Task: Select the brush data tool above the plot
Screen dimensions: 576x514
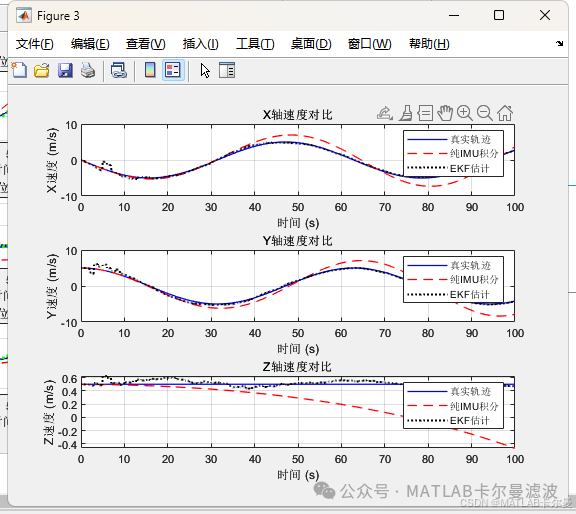Action: coord(406,113)
